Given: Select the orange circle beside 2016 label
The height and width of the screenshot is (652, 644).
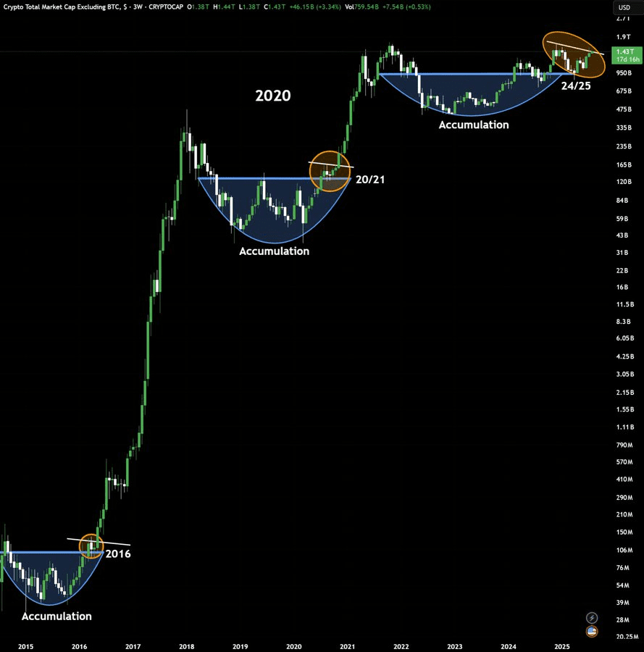Looking at the screenshot, I should tap(91, 546).
